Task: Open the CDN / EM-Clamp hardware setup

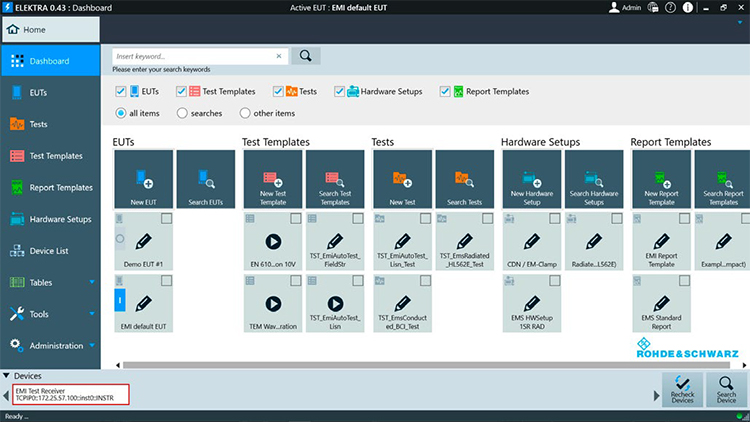Action: [x=532, y=243]
